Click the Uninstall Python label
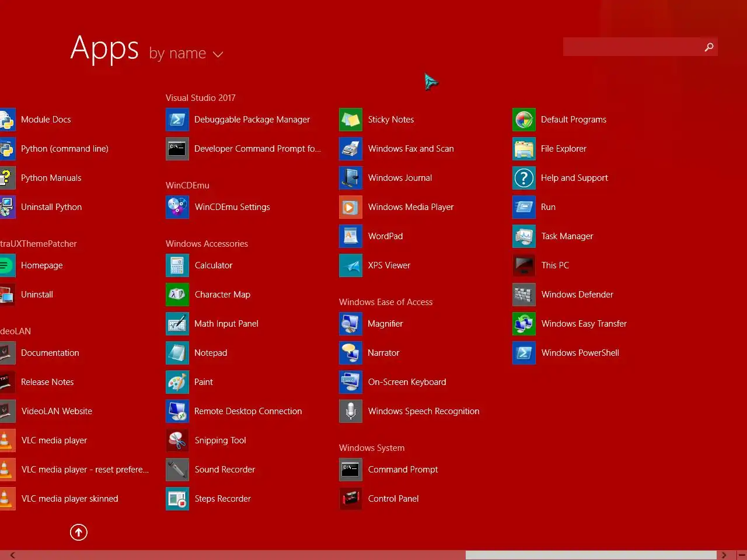 pyautogui.click(x=51, y=207)
